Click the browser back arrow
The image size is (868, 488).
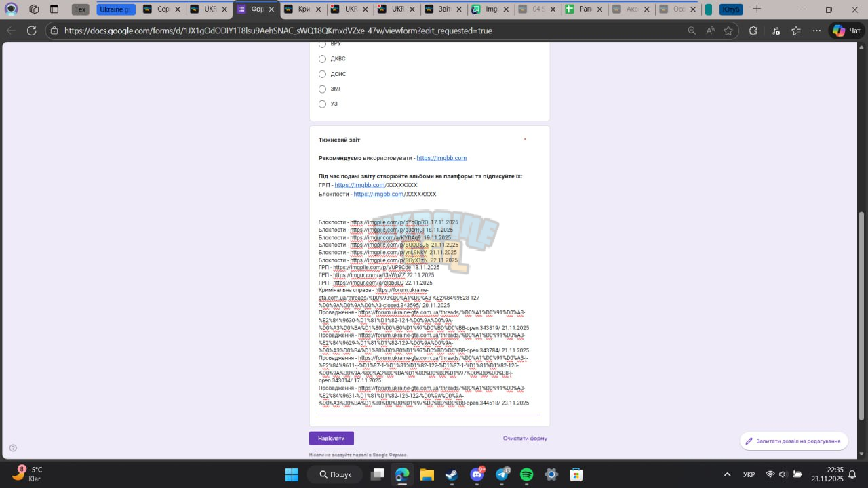pyautogui.click(x=11, y=30)
